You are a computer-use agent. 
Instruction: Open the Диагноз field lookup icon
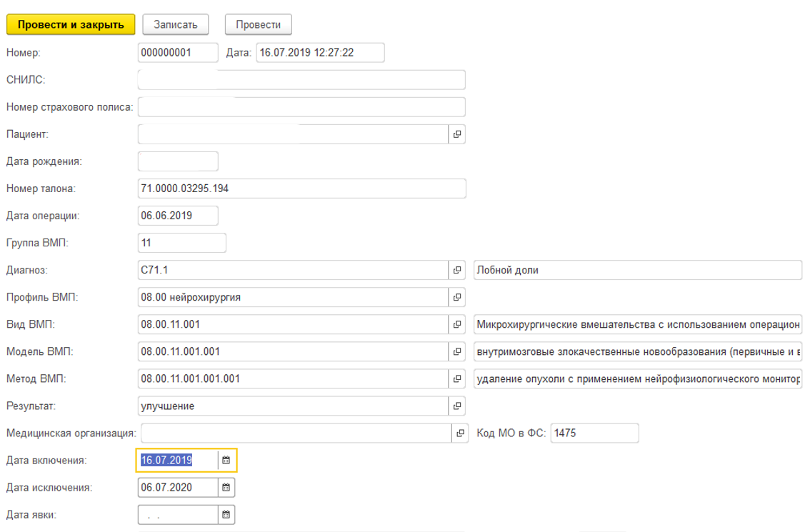[x=457, y=270]
